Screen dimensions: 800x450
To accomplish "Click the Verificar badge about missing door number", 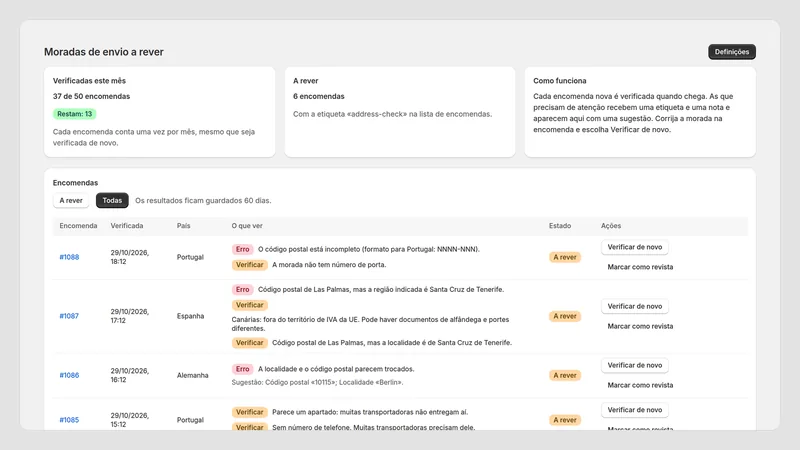I will point(249,265).
